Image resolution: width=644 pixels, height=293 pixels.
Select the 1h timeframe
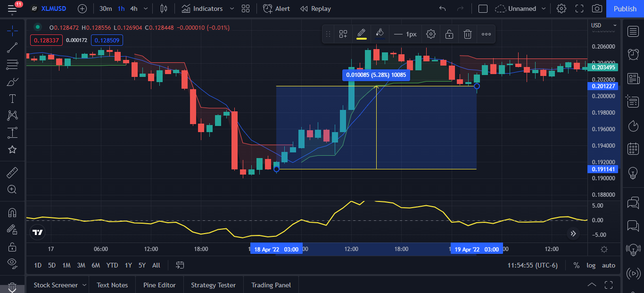click(121, 8)
